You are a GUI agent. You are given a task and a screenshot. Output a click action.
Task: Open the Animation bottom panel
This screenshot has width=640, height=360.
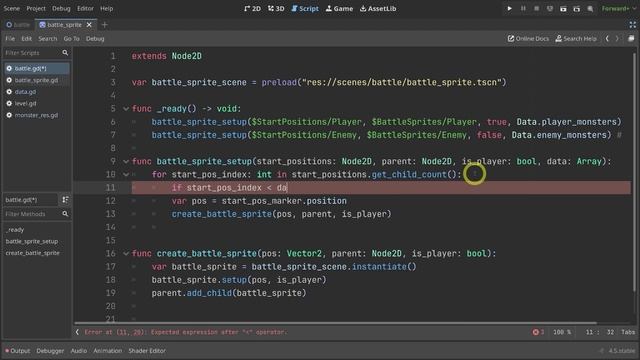(108, 351)
